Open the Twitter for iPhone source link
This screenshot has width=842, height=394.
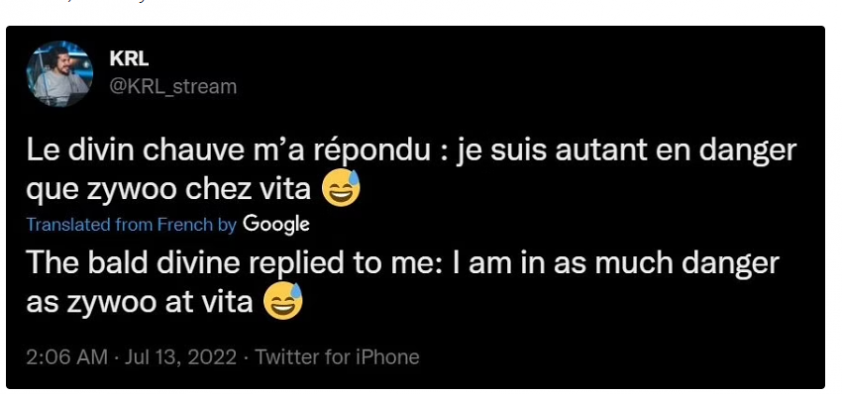pyautogui.click(x=337, y=357)
